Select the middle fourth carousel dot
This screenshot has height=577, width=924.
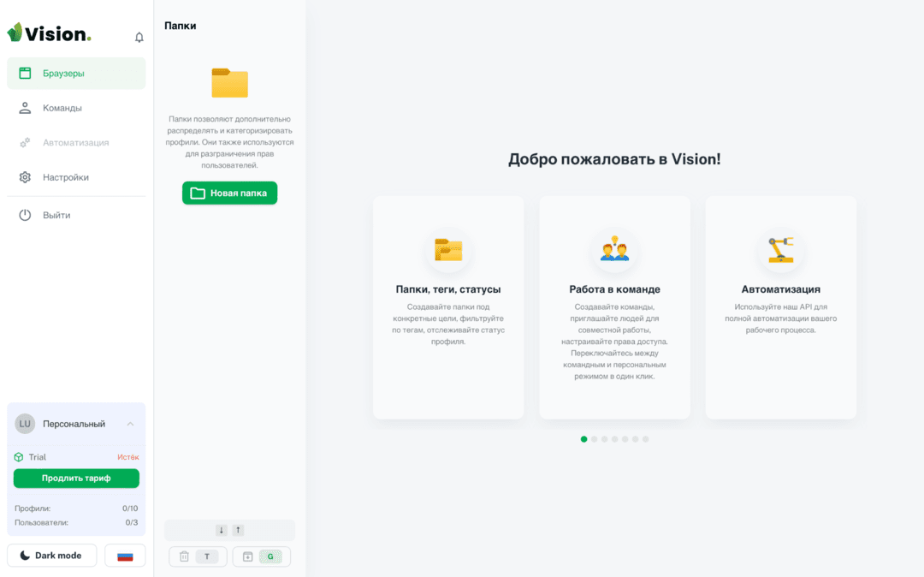point(614,439)
